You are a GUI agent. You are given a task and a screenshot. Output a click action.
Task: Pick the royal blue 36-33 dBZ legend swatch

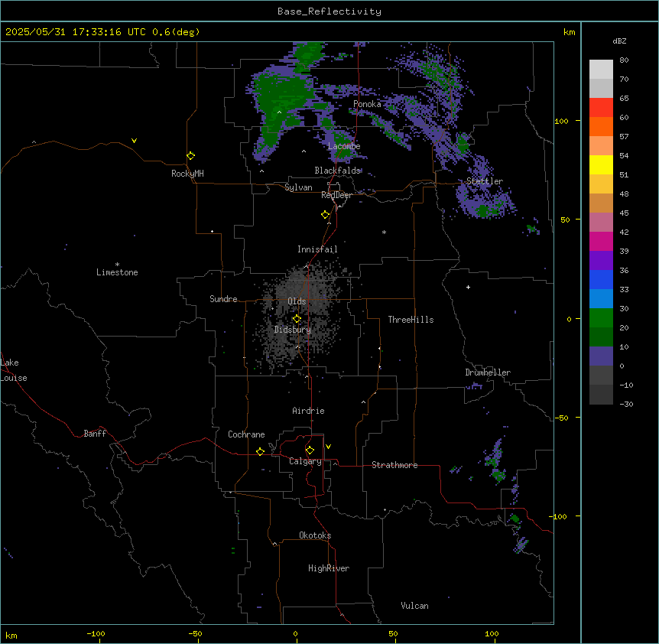[601, 279]
